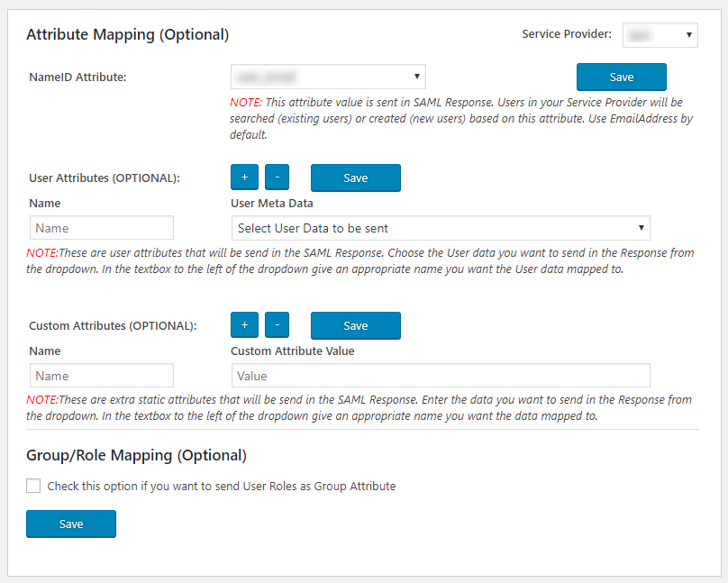The image size is (728, 583).
Task: Enable sending User Roles as Group Attribute
Action: click(33, 486)
